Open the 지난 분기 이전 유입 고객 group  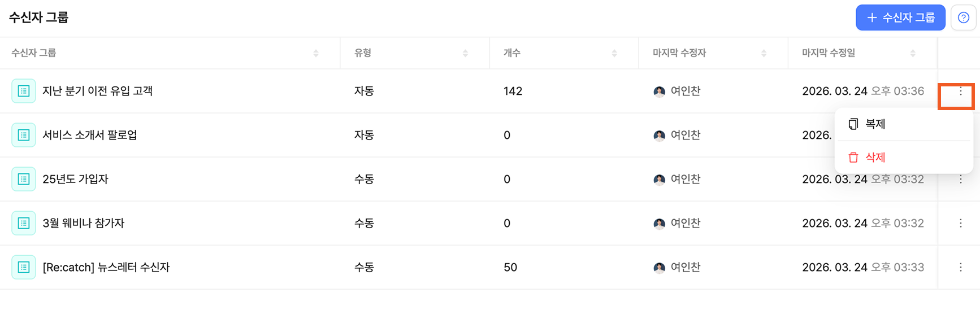[98, 91]
